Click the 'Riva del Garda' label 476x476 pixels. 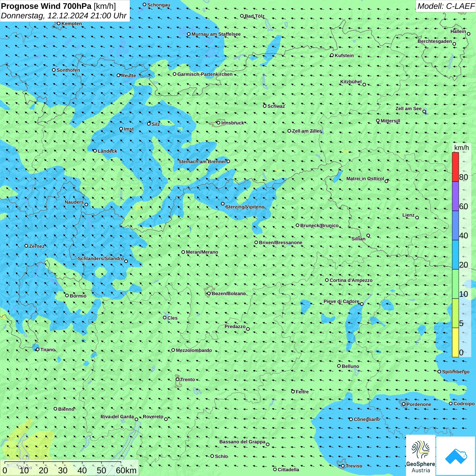117,417
